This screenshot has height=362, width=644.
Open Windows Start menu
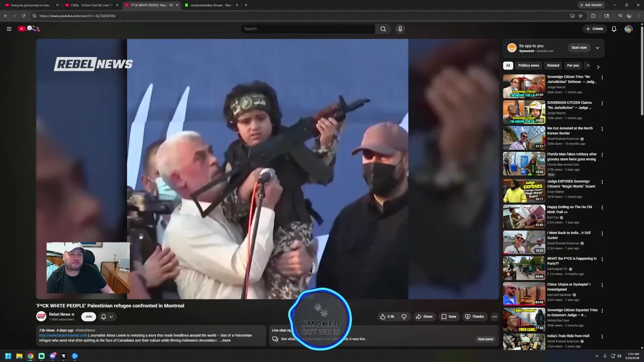pyautogui.click(x=8, y=356)
